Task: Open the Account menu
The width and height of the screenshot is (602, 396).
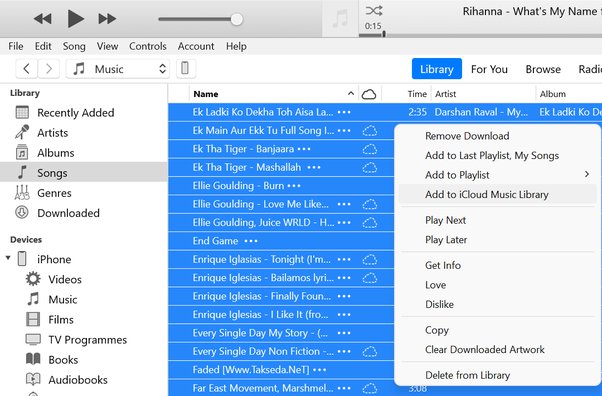Action: (x=196, y=46)
